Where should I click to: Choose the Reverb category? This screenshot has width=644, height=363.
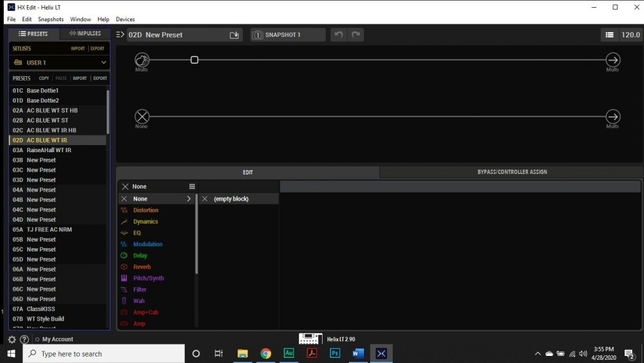pyautogui.click(x=157, y=267)
